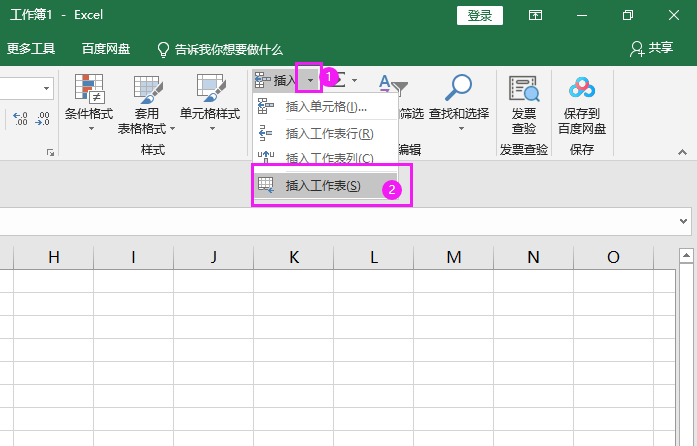Open the More Tools (更多工具) tab
697x446 pixels.
pos(31,48)
